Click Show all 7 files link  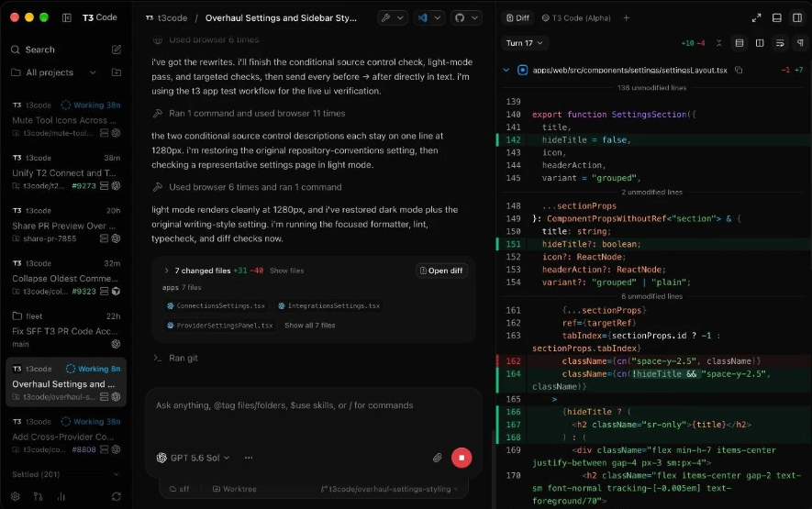[310, 326]
